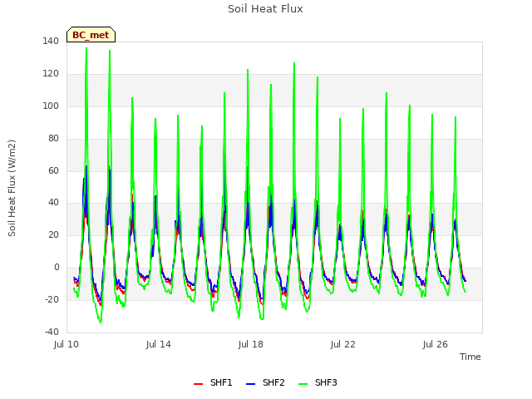This screenshot has height=399, width=532.
Task: Click the blue SHF2 legend color marker
Action: click(x=250, y=384)
